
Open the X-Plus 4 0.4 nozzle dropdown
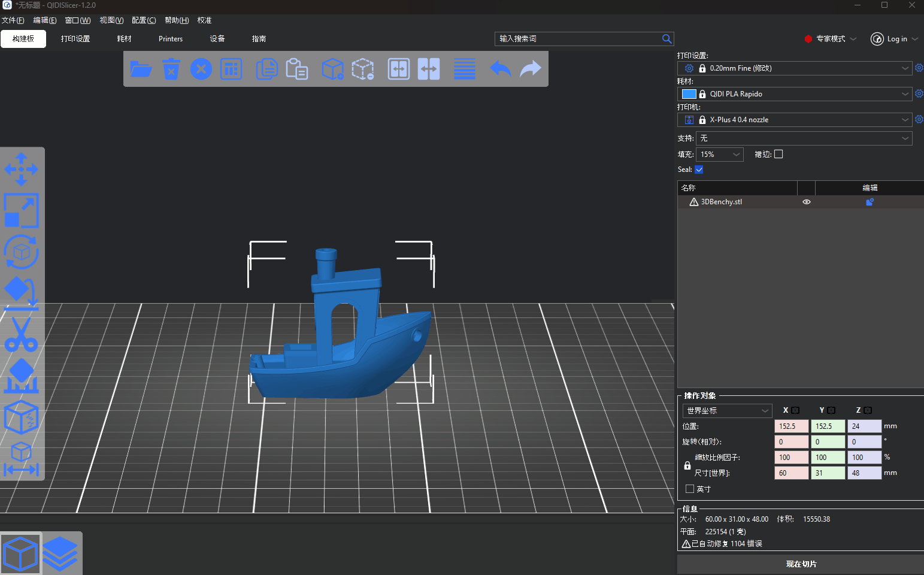(795, 120)
